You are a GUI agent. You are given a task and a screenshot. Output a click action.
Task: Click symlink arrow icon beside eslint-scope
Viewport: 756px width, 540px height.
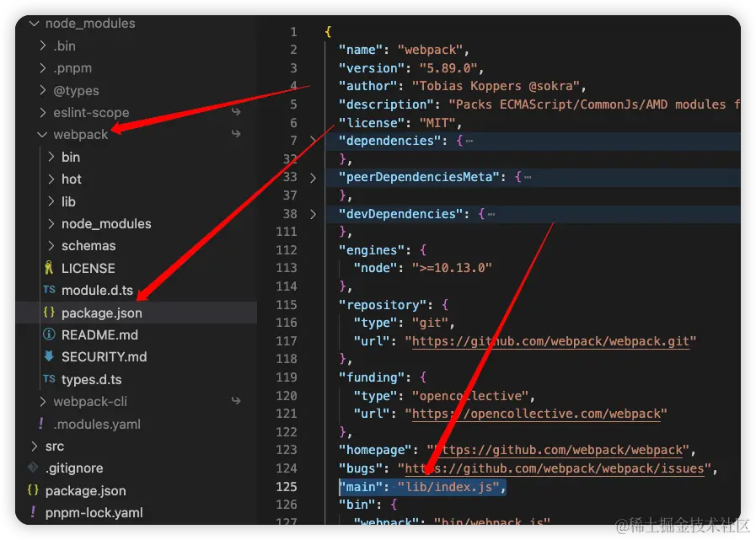[236, 111]
